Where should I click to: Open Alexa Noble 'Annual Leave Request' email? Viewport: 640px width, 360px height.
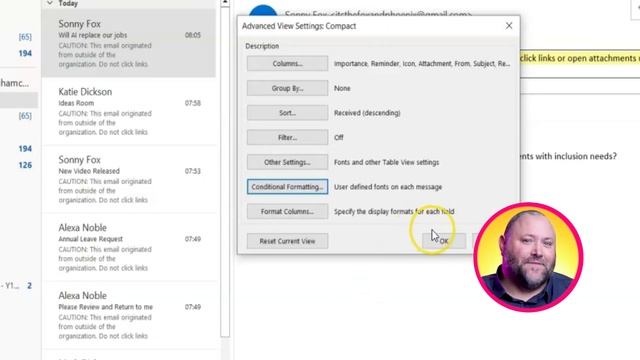click(x=129, y=247)
